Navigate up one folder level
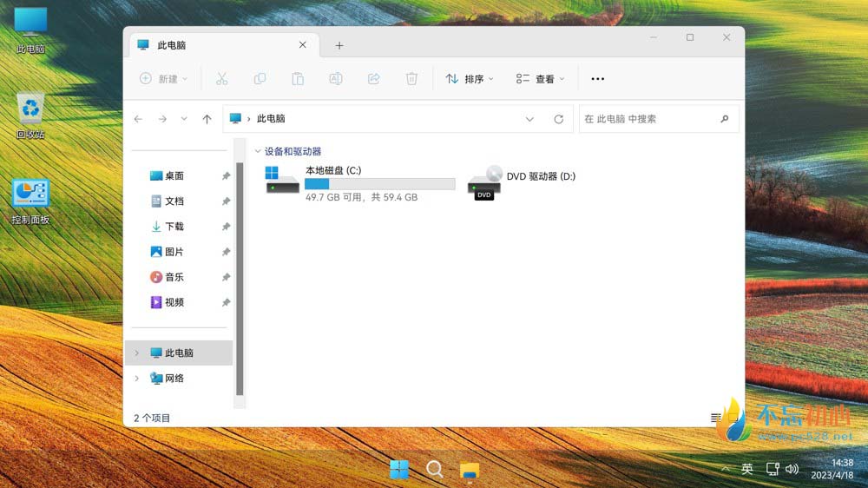The image size is (868, 488). (x=207, y=119)
